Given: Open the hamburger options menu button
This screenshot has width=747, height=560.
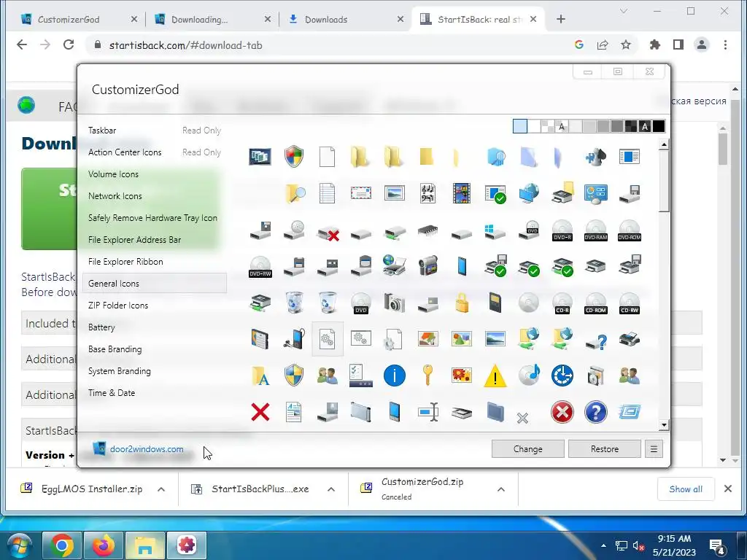Looking at the screenshot, I should [x=654, y=449].
